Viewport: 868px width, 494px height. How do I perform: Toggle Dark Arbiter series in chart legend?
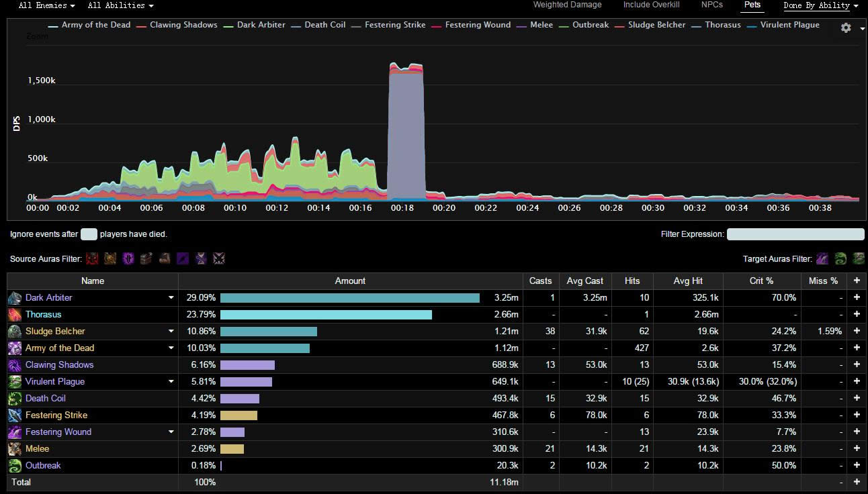point(261,25)
